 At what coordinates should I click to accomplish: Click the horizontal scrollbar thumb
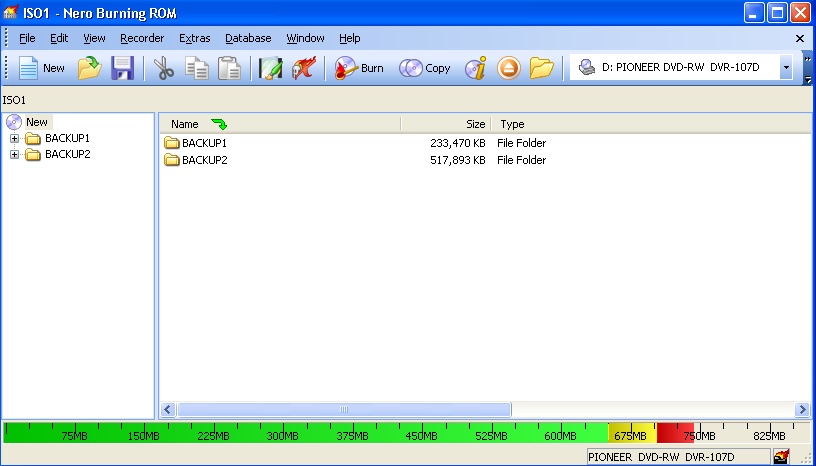[344, 410]
